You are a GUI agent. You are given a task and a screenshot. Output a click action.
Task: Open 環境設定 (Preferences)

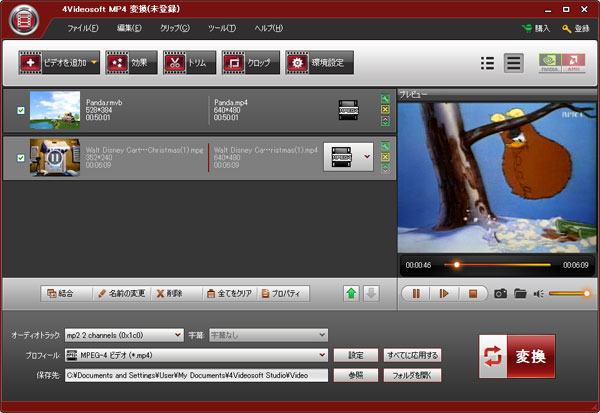click(319, 63)
